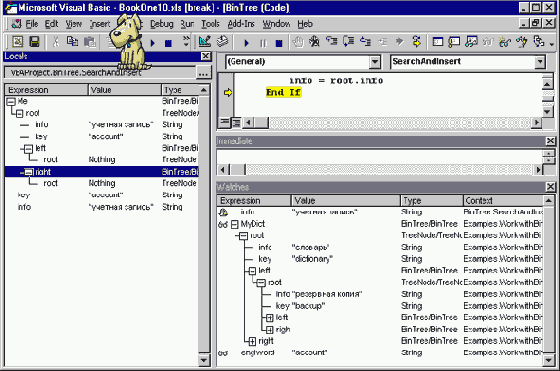Open the Debug menu
The width and height of the screenshot is (560, 371).
[161, 24]
